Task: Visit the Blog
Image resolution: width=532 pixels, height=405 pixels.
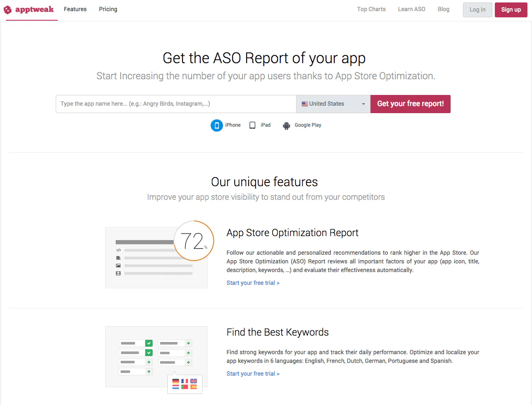Action: [444, 9]
